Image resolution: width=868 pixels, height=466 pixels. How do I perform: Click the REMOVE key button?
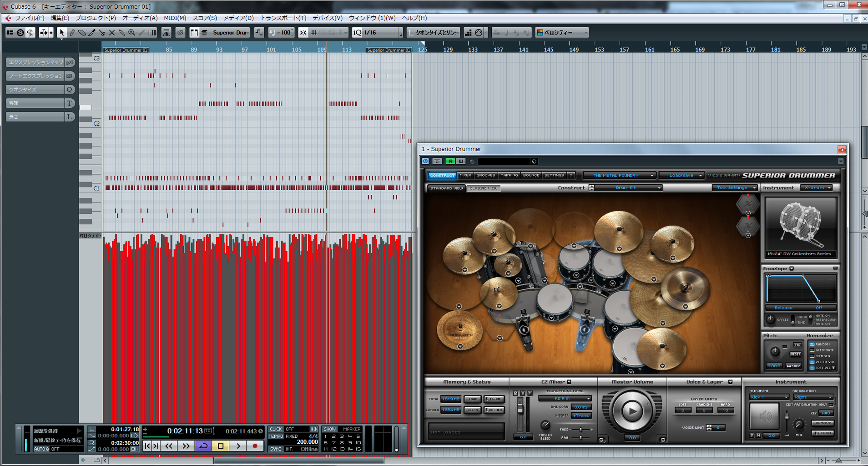pos(823,423)
